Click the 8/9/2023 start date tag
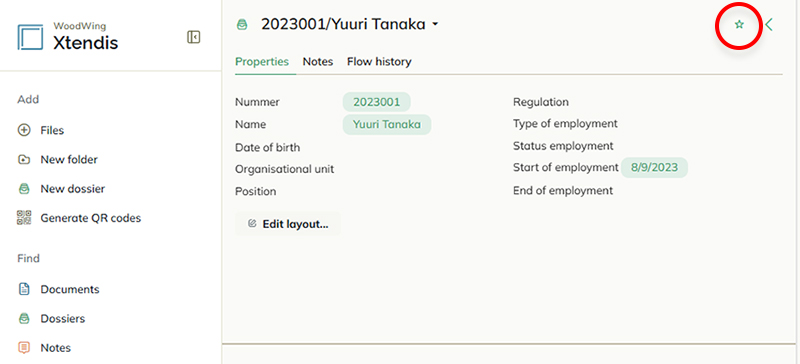 (654, 167)
